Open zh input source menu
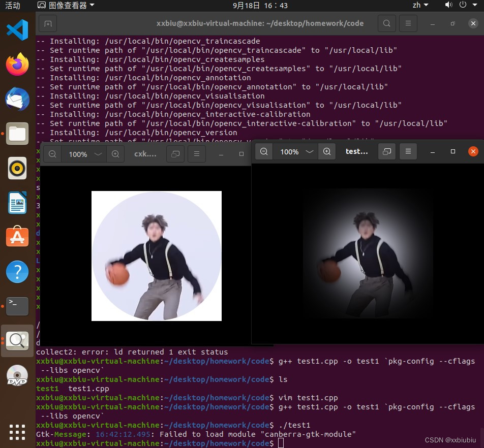This screenshot has height=448, width=484. click(420, 5)
